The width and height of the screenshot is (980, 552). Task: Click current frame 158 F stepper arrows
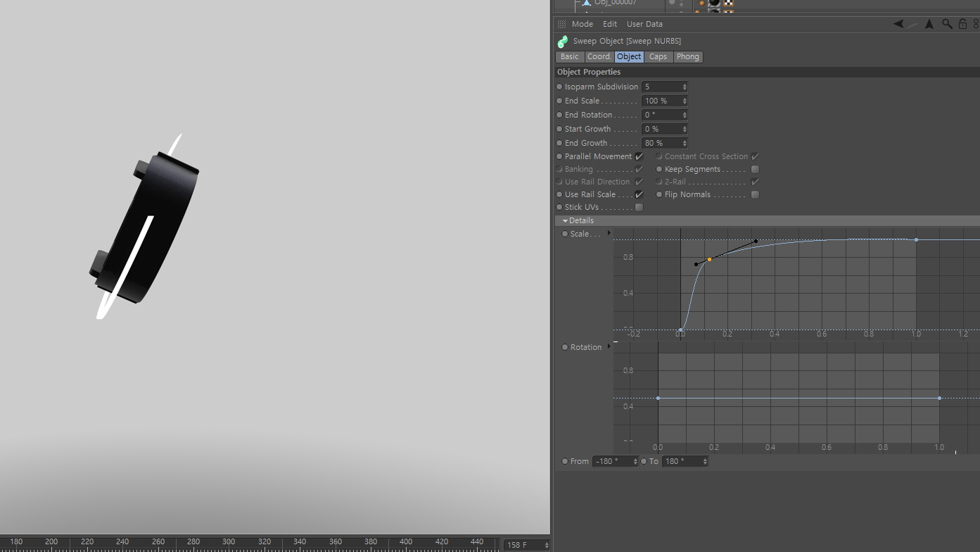(547, 545)
